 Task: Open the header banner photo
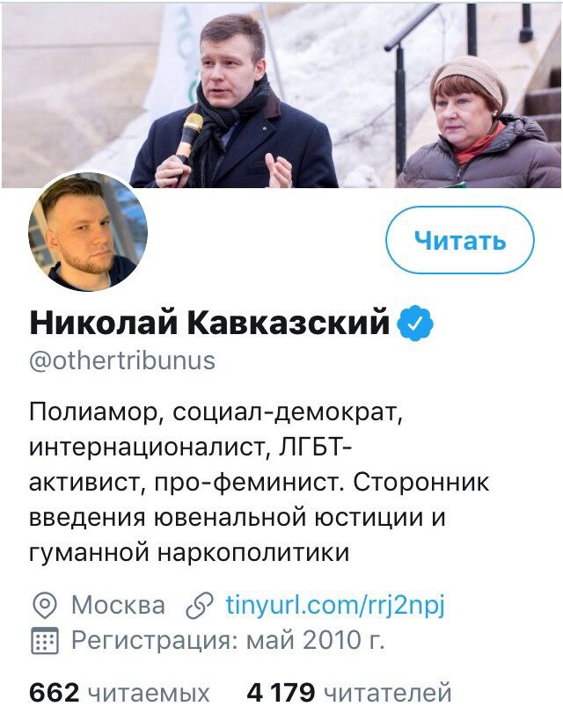point(281,95)
